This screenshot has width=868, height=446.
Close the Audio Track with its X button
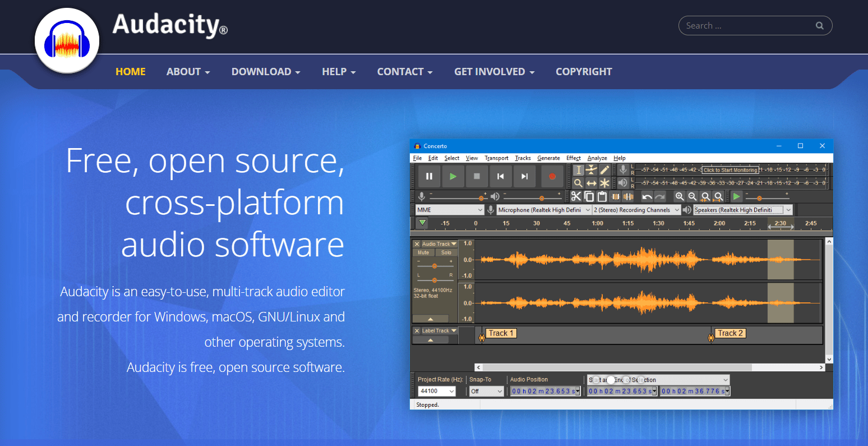coord(417,244)
